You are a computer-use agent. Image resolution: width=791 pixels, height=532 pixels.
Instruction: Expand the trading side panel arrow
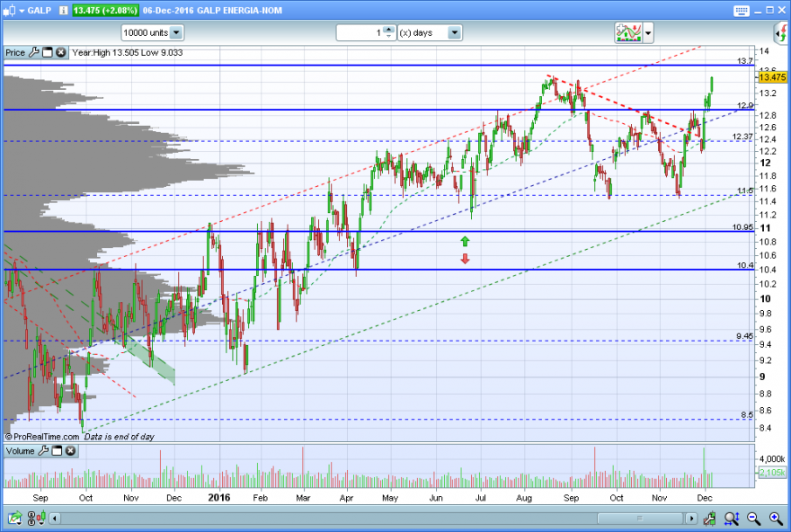point(780,33)
